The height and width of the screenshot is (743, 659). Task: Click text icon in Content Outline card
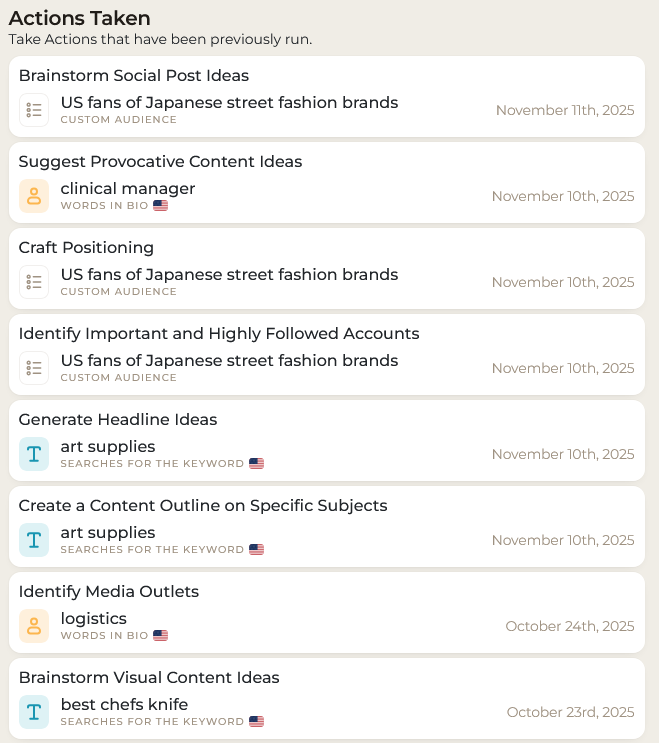[x=34, y=540]
